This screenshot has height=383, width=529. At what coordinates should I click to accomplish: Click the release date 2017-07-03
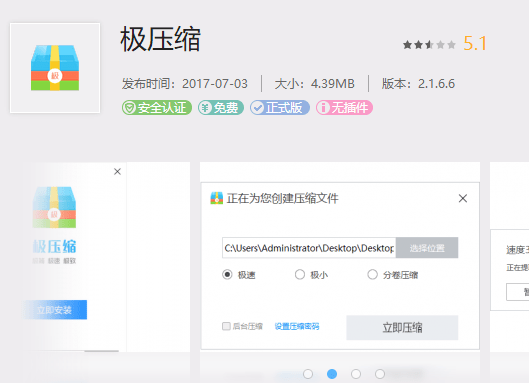(215, 84)
